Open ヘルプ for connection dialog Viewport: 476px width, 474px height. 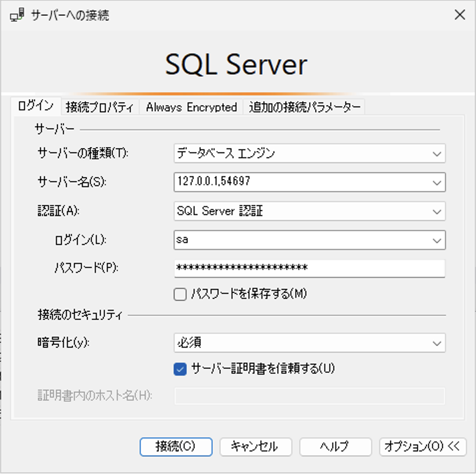click(335, 447)
